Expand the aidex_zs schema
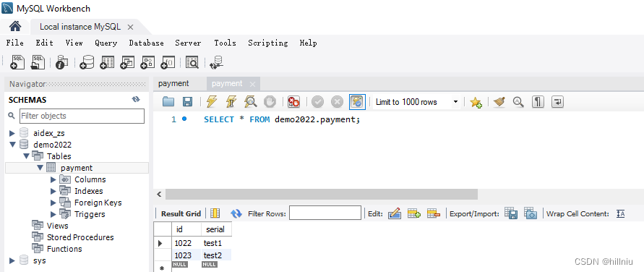The image size is (644, 272). [x=12, y=133]
